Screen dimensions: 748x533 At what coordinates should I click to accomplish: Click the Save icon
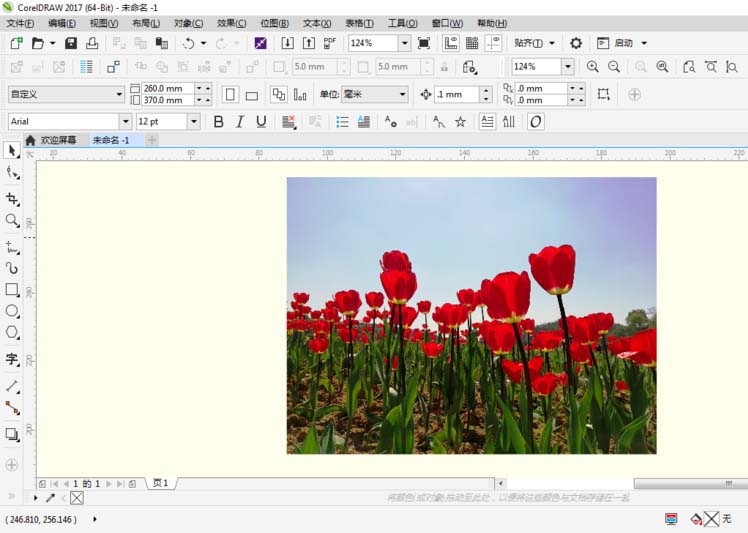tap(71, 43)
